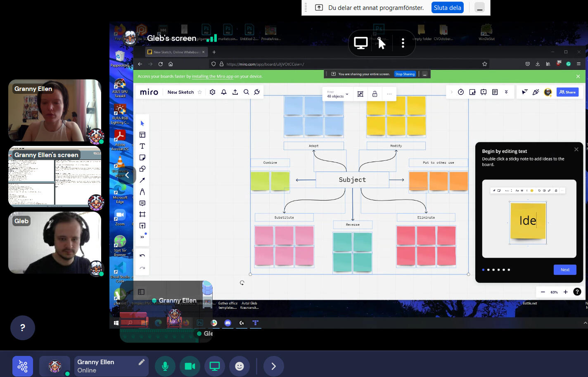Click the round question mark help button
This screenshot has width=588, height=377.
(23, 328)
